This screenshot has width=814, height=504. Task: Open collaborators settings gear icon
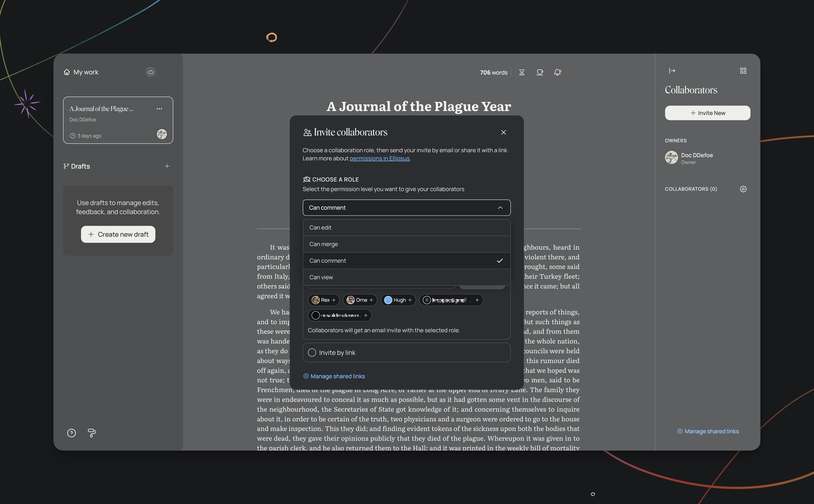[743, 189]
